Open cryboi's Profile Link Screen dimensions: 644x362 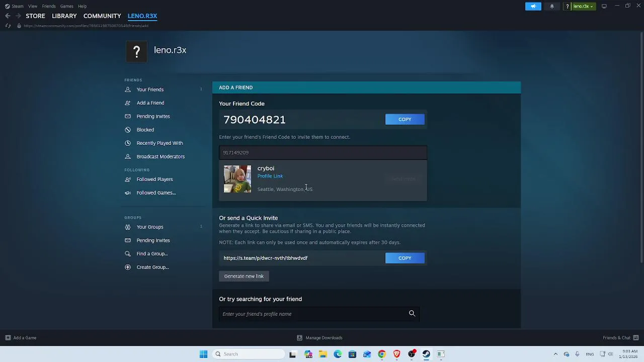270,176
